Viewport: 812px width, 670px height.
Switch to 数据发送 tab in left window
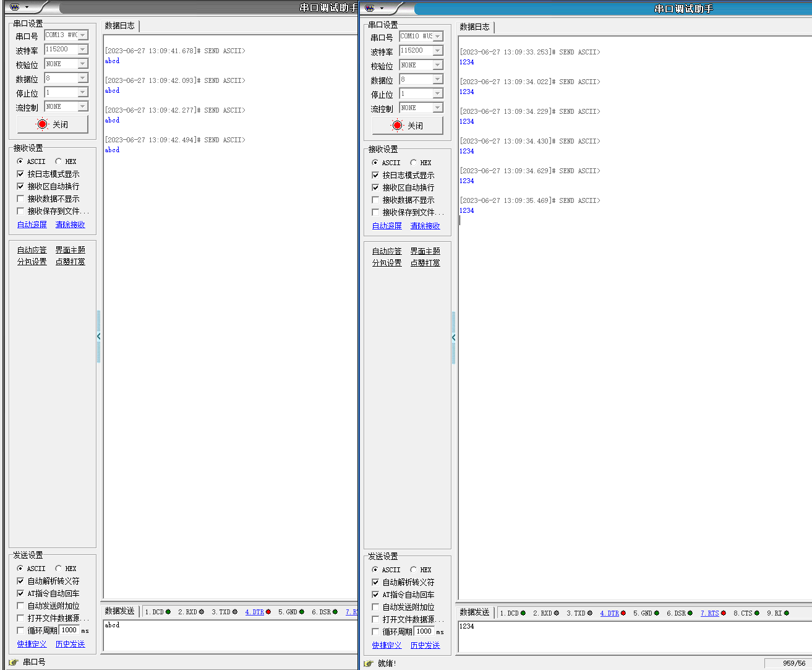(120, 611)
